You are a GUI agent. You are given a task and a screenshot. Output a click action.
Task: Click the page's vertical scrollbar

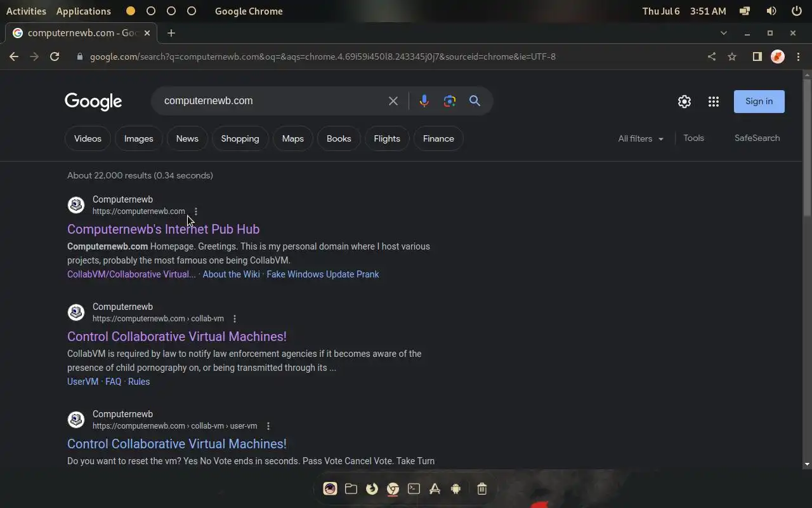click(x=807, y=147)
